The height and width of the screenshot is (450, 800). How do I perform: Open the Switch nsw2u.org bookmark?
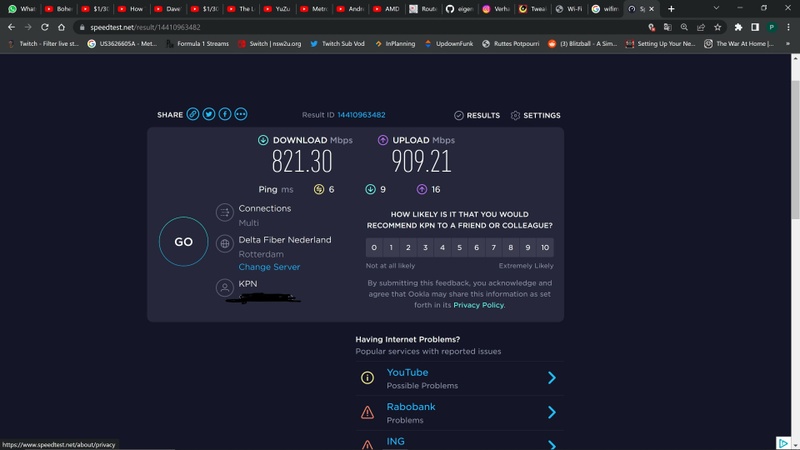coord(269,44)
